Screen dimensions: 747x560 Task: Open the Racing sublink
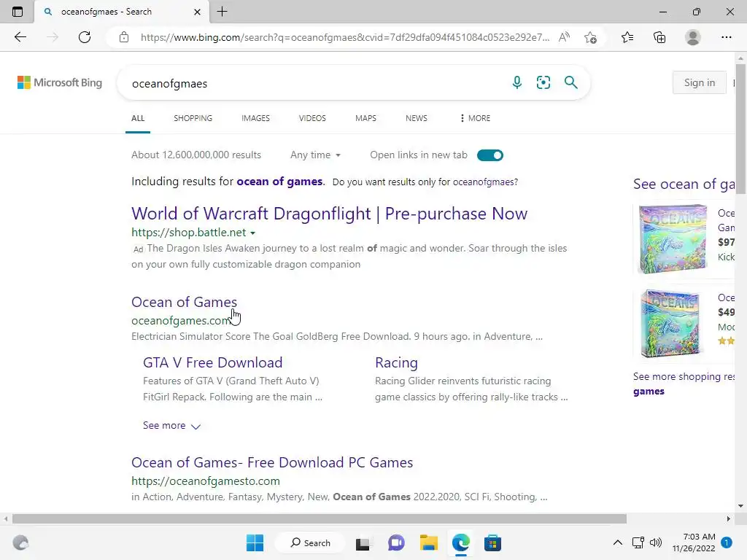396,362
